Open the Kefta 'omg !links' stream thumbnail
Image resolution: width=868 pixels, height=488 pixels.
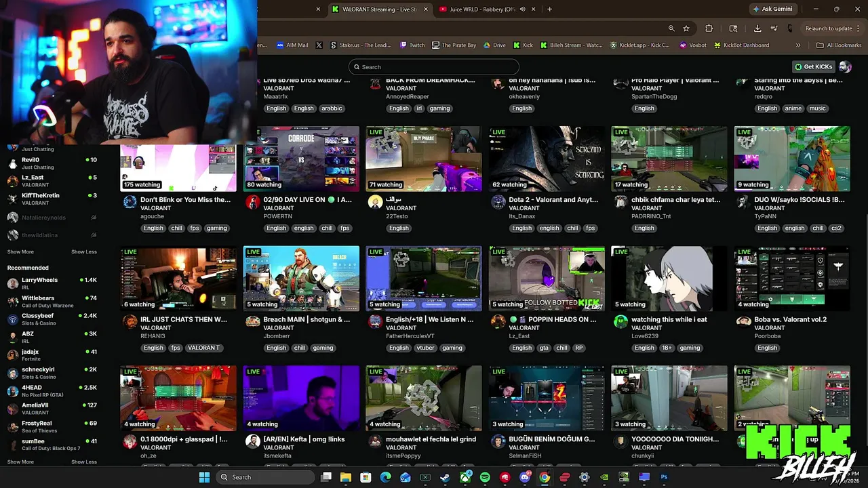[x=302, y=399]
